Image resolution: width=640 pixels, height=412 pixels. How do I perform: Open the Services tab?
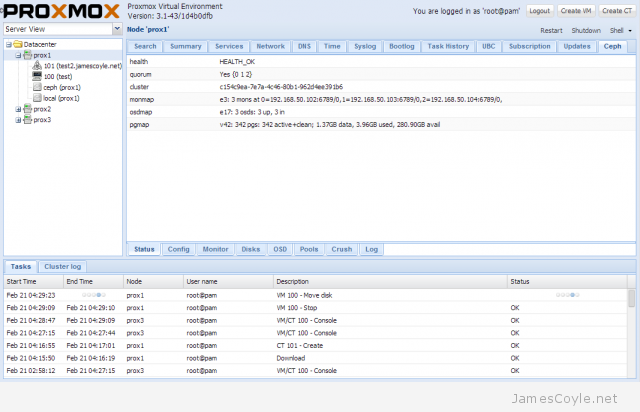point(229,47)
